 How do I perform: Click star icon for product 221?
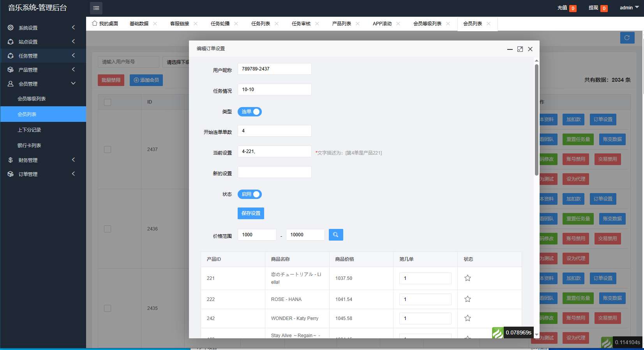click(x=468, y=278)
